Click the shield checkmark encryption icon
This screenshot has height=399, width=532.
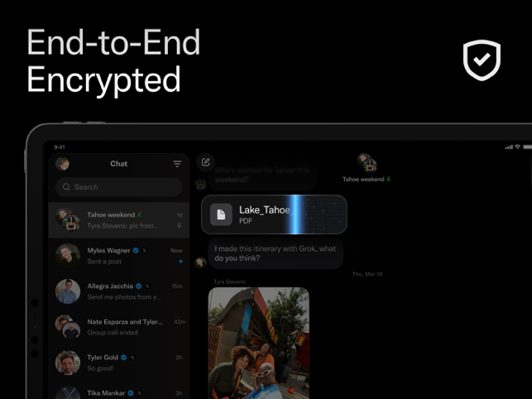pos(482,60)
